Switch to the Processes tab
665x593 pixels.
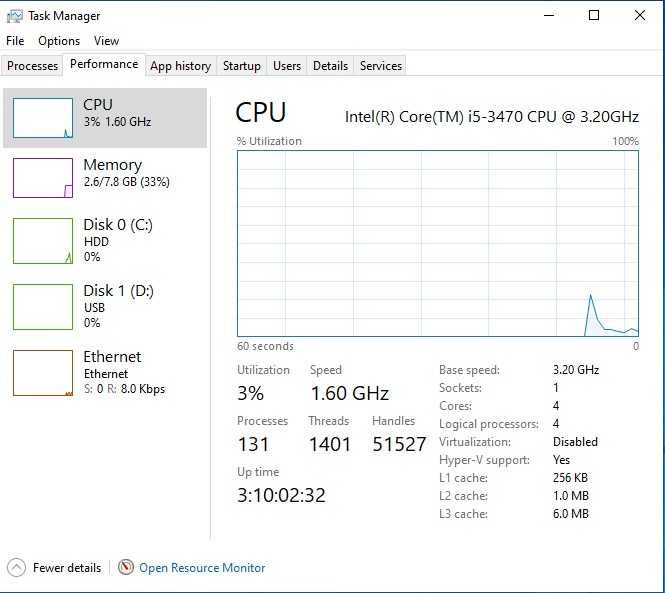point(33,66)
